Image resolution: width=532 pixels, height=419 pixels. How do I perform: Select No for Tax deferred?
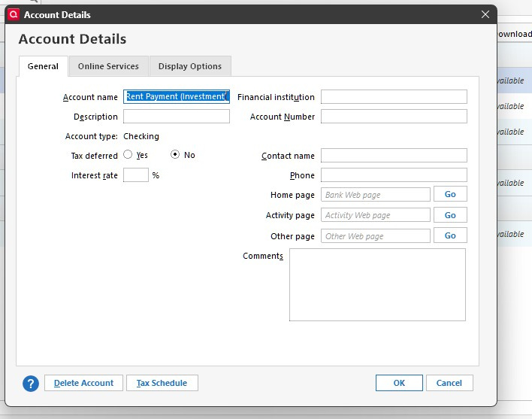pyautogui.click(x=175, y=155)
